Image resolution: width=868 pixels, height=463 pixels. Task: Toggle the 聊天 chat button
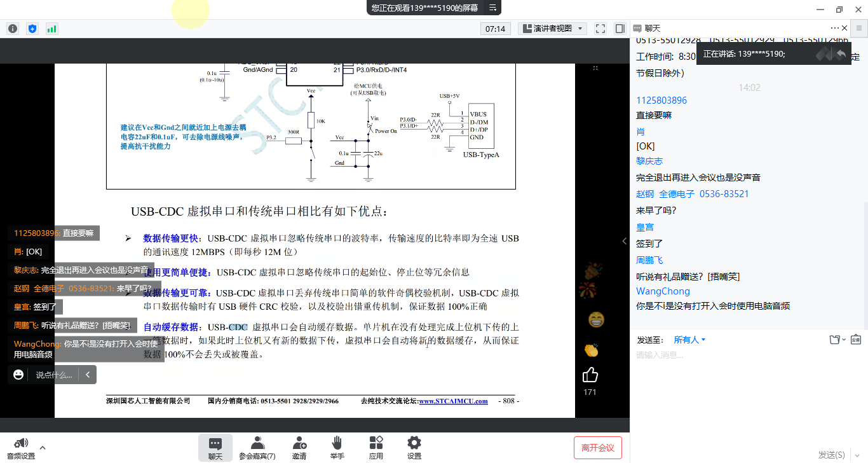point(215,448)
